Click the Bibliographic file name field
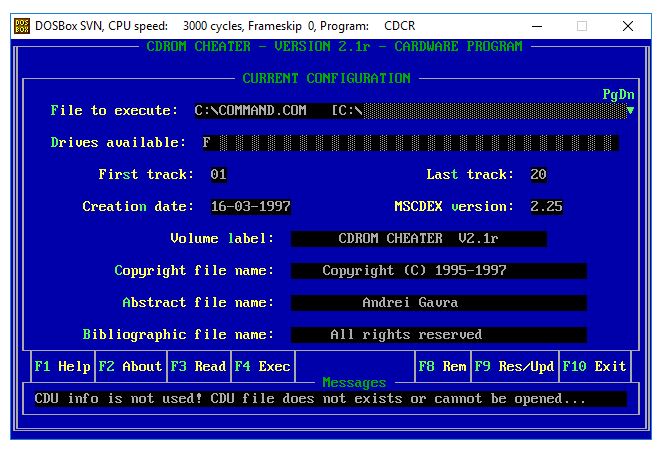The height and width of the screenshot is (456, 663). tap(438, 335)
